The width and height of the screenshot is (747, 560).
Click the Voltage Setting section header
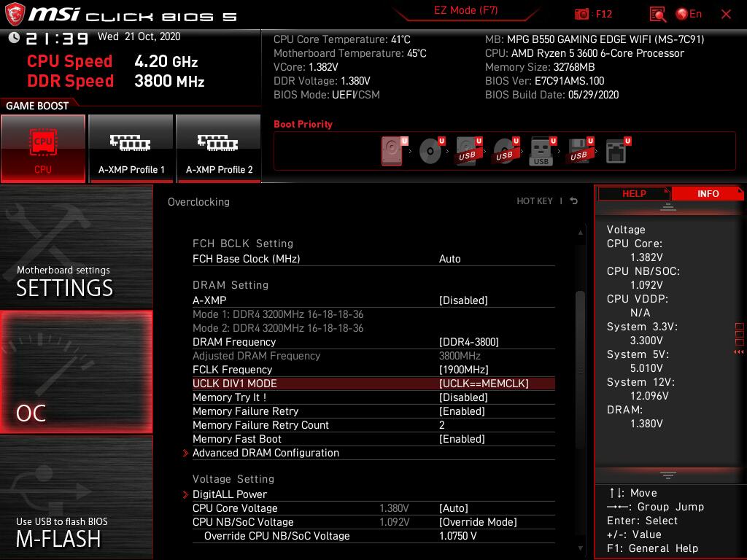(x=233, y=478)
